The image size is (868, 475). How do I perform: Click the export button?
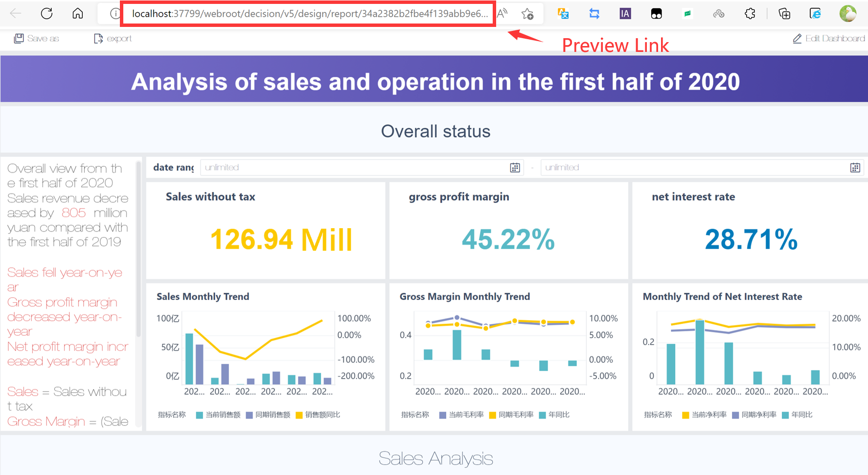113,38
